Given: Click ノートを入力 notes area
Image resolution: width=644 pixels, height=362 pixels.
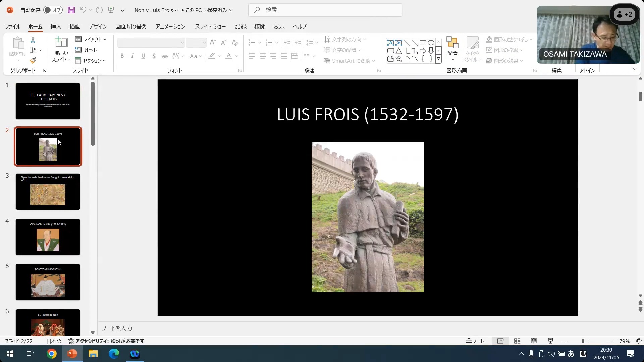Looking at the screenshot, I should [x=117, y=328].
